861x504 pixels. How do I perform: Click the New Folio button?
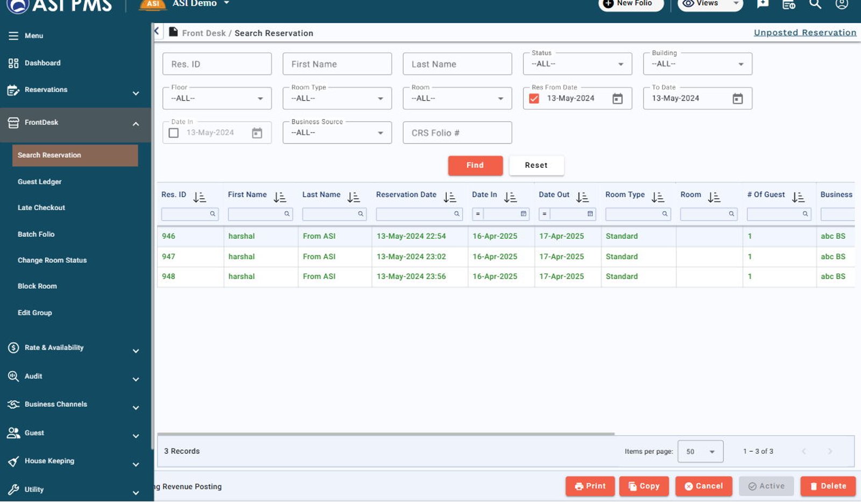click(x=631, y=4)
